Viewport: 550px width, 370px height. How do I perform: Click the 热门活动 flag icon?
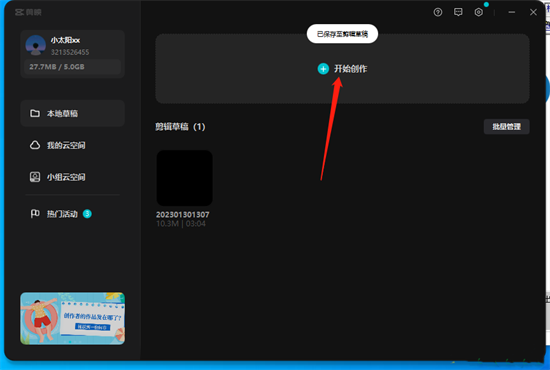click(x=35, y=214)
